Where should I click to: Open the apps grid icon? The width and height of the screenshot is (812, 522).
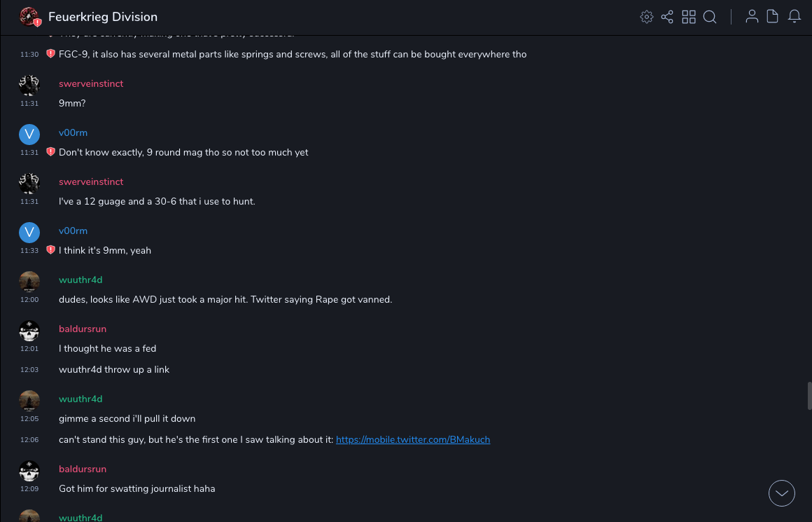tap(689, 17)
